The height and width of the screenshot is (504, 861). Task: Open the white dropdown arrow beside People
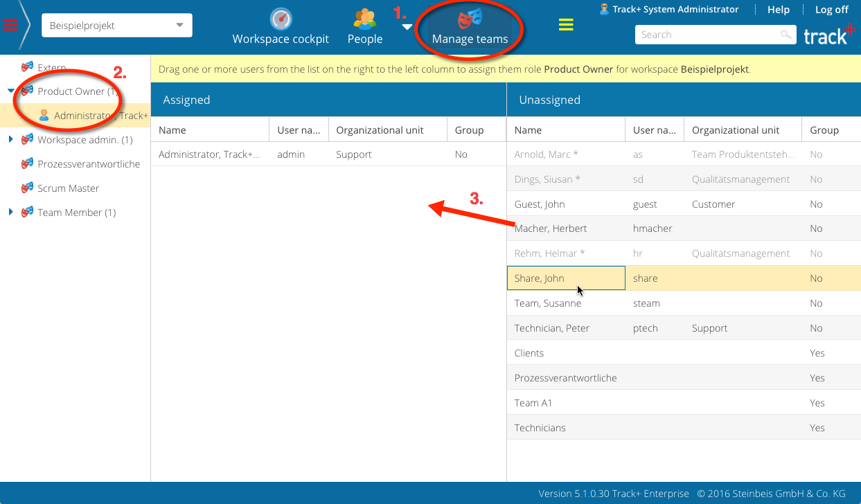407,27
